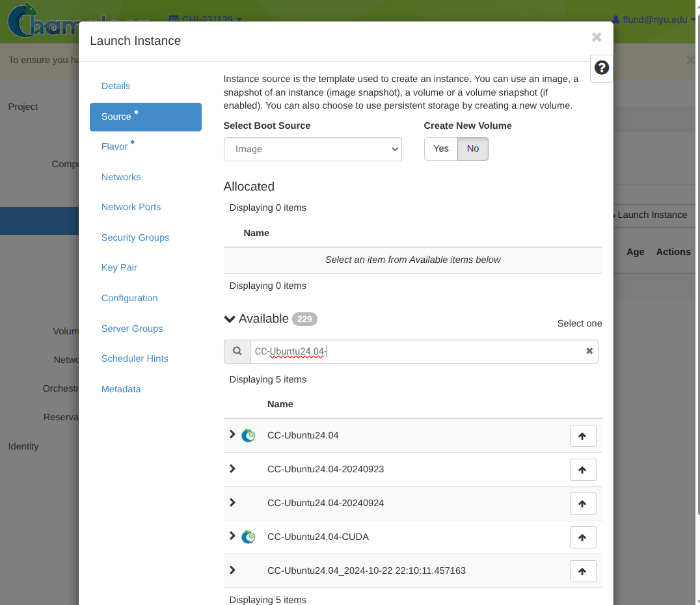Allocate the CC-Ubuntu24.04 image with up arrow
The height and width of the screenshot is (605, 700).
coord(582,436)
